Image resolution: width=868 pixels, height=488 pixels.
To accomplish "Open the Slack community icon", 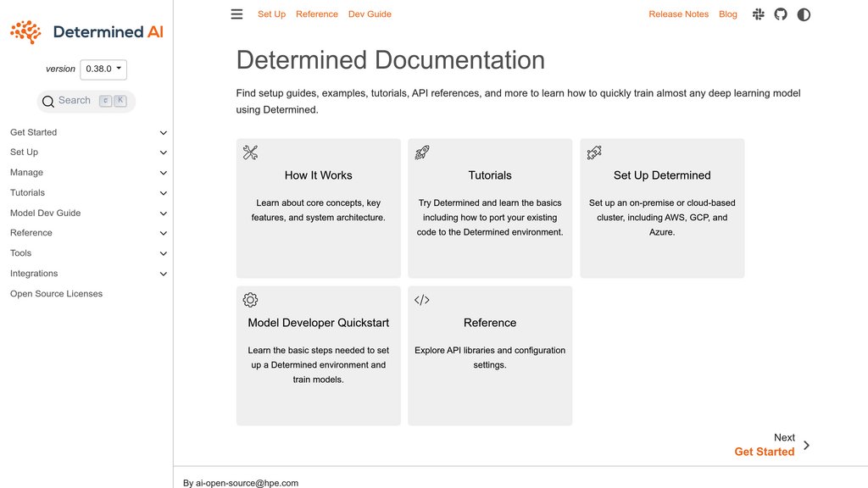I will [x=758, y=14].
